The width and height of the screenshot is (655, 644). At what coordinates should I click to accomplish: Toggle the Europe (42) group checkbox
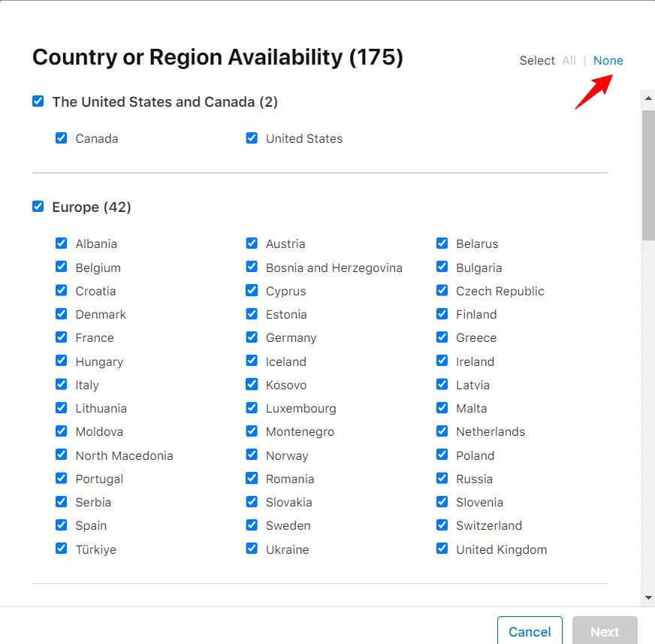coord(38,207)
